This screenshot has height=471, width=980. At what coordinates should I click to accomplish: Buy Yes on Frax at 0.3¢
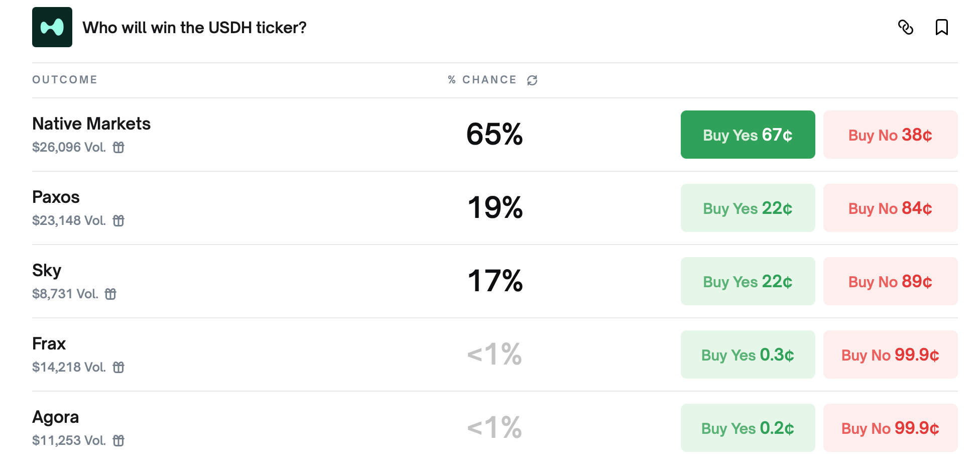click(748, 355)
